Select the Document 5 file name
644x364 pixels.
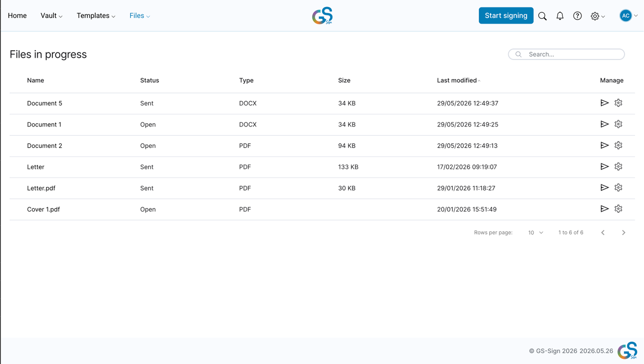coord(45,103)
